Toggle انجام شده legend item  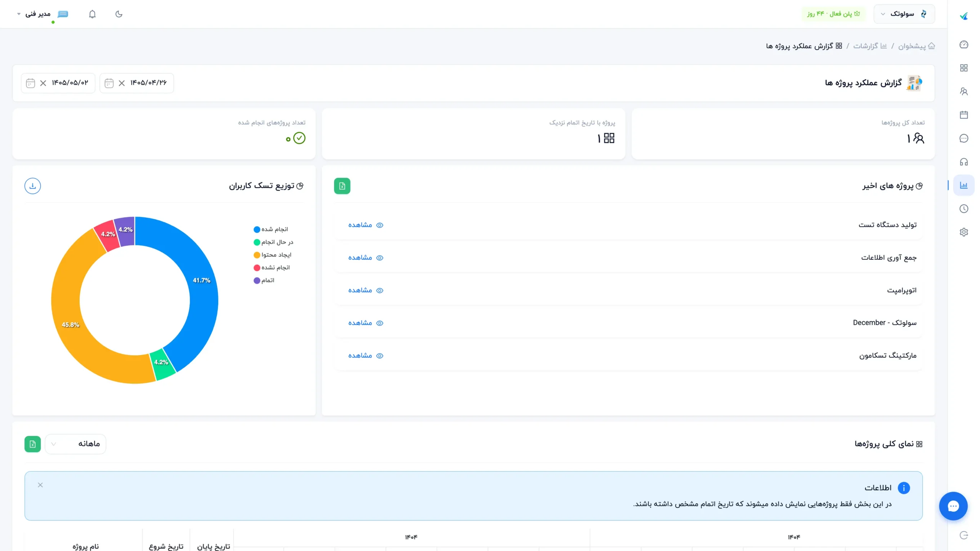coord(271,229)
